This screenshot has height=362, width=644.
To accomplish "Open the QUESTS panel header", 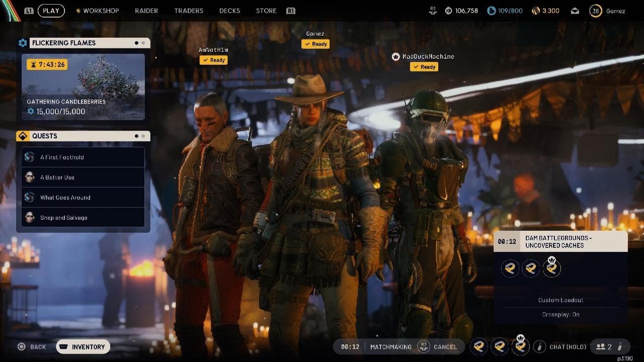I will (90, 136).
